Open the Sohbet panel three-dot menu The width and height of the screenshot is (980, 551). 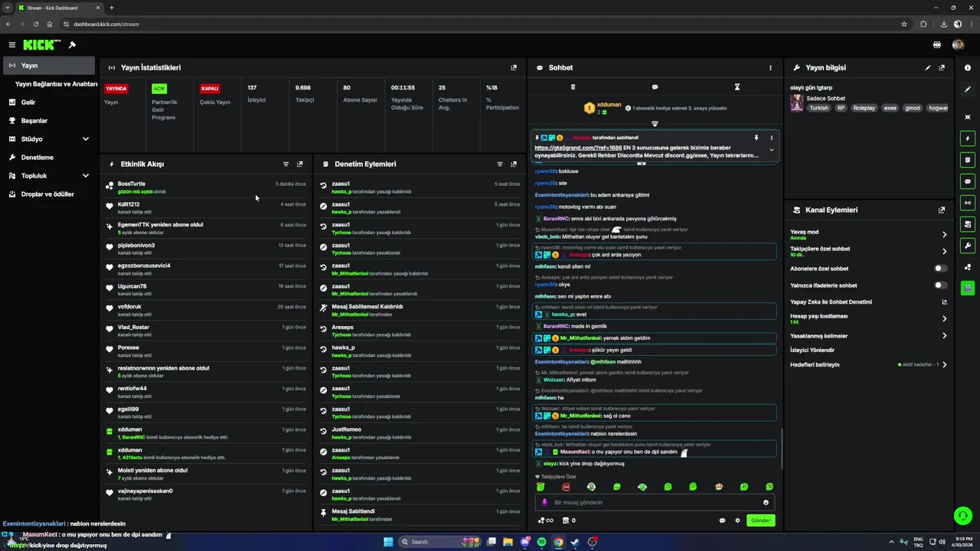pyautogui.click(x=770, y=67)
